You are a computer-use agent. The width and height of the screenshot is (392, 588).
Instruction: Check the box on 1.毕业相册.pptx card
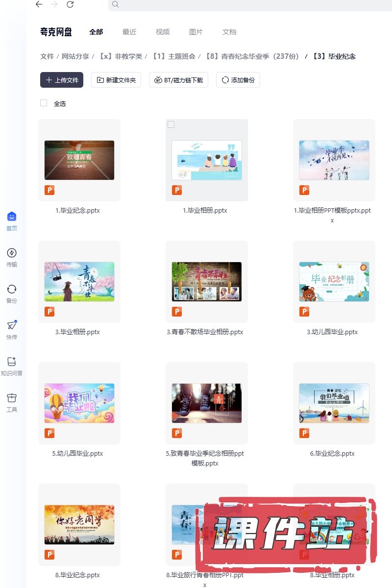(171, 125)
